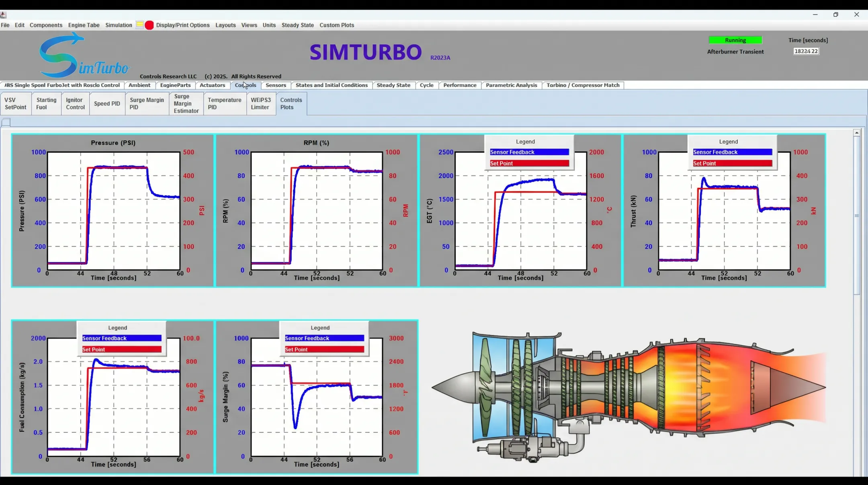Click the Surge Margin (%) plot

click(x=317, y=397)
